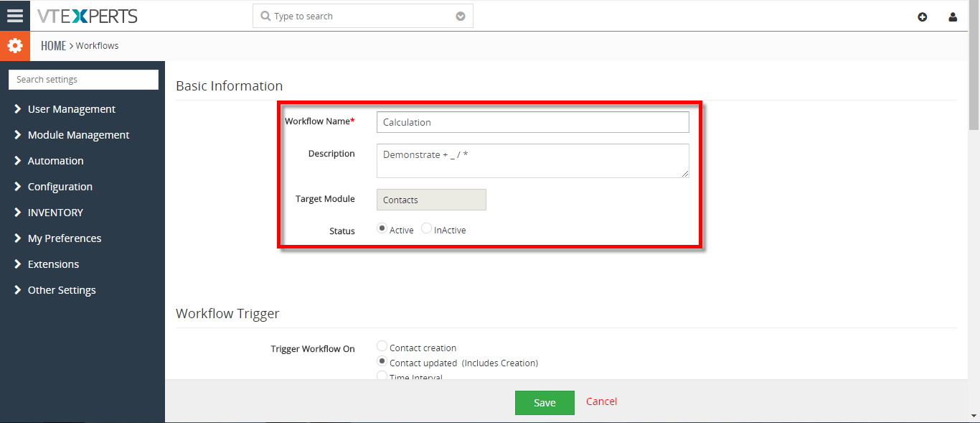Click the red Cancel link
This screenshot has width=980, height=423.
(x=601, y=401)
